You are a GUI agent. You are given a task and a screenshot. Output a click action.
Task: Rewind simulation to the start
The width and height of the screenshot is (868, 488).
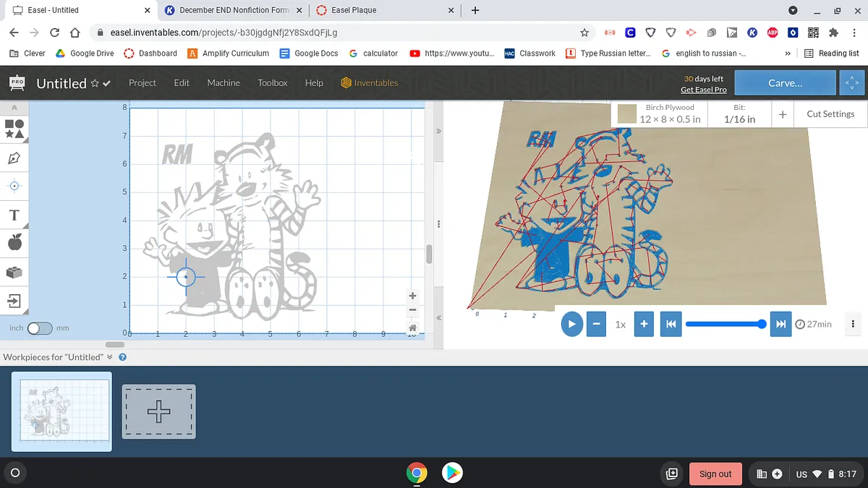pyautogui.click(x=671, y=324)
